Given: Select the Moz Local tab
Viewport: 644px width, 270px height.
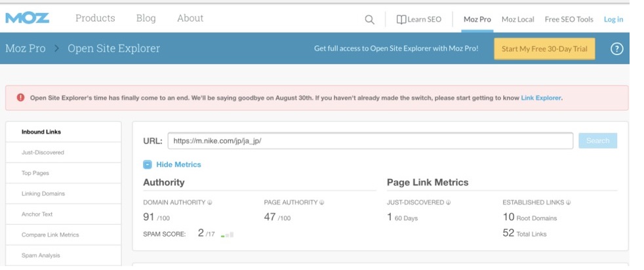Looking at the screenshot, I should pyautogui.click(x=518, y=19).
